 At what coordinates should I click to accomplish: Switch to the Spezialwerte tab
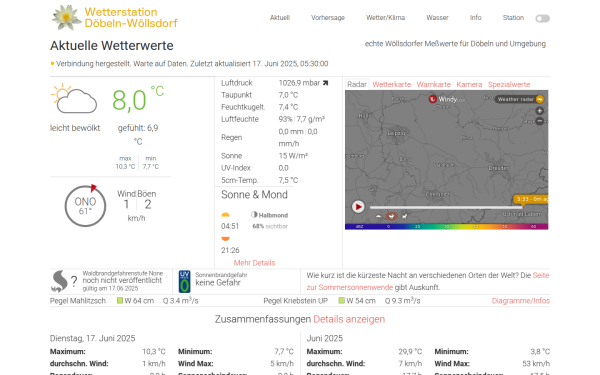(x=509, y=85)
